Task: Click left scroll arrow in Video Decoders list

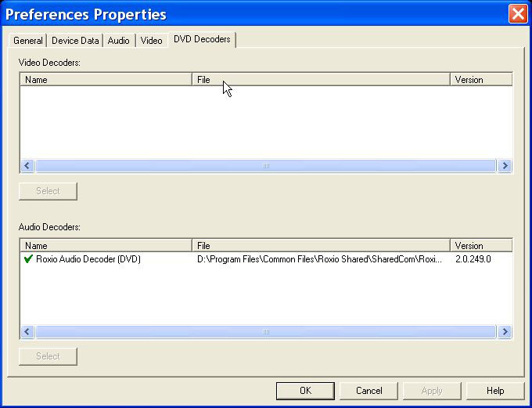Action: pos(27,166)
